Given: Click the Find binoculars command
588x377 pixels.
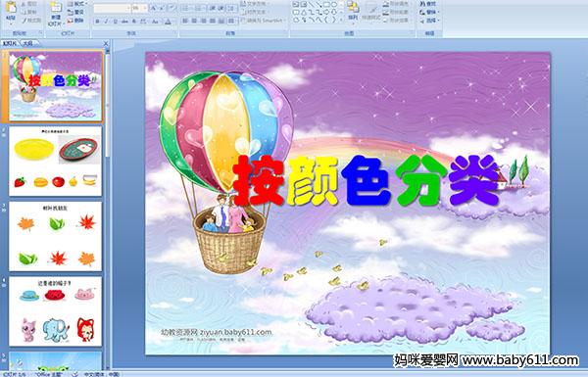Looking at the screenshot, I should (428, 4).
